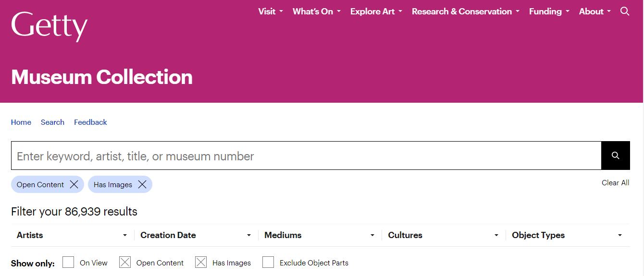Image resolution: width=644 pixels, height=276 pixels.
Task: Click the Clear All link
Action: click(x=615, y=183)
